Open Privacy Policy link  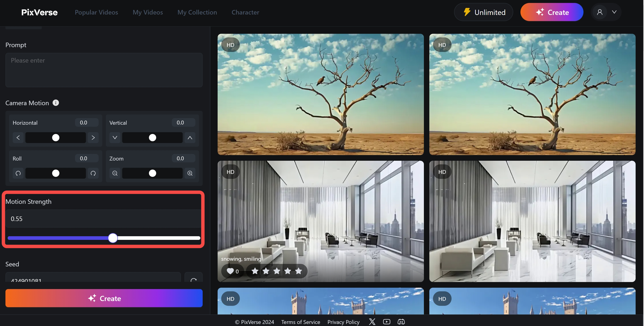[343, 322]
